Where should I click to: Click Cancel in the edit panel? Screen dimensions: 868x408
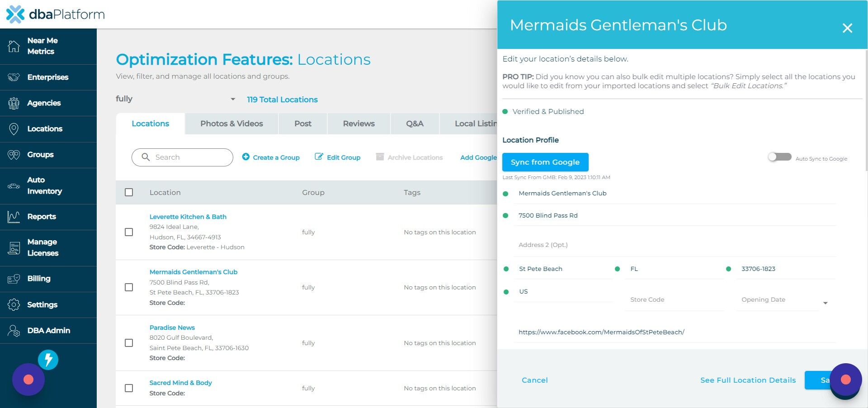(x=535, y=380)
